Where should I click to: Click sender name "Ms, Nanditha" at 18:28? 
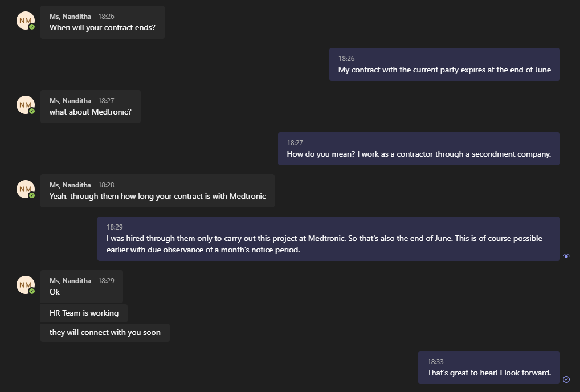tap(70, 185)
